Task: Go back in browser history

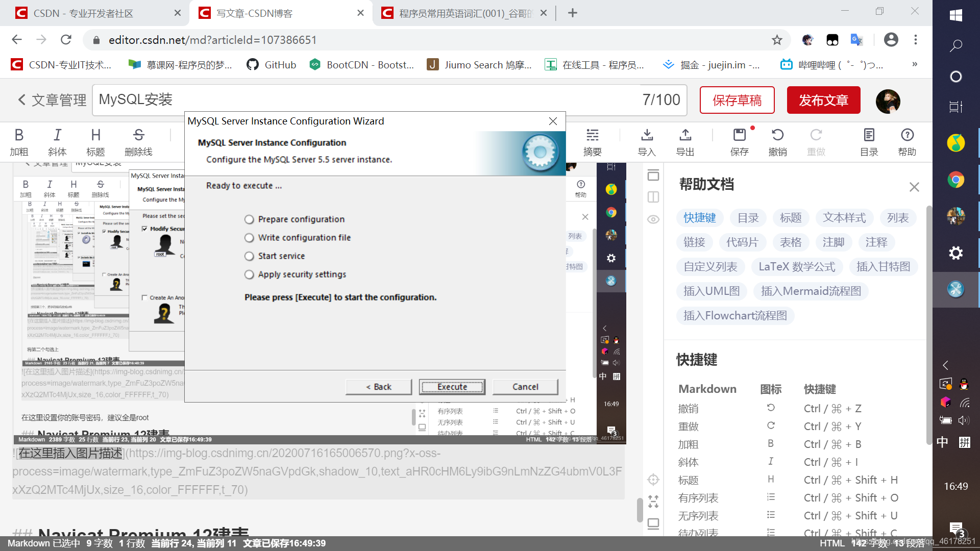Action: tap(17, 40)
